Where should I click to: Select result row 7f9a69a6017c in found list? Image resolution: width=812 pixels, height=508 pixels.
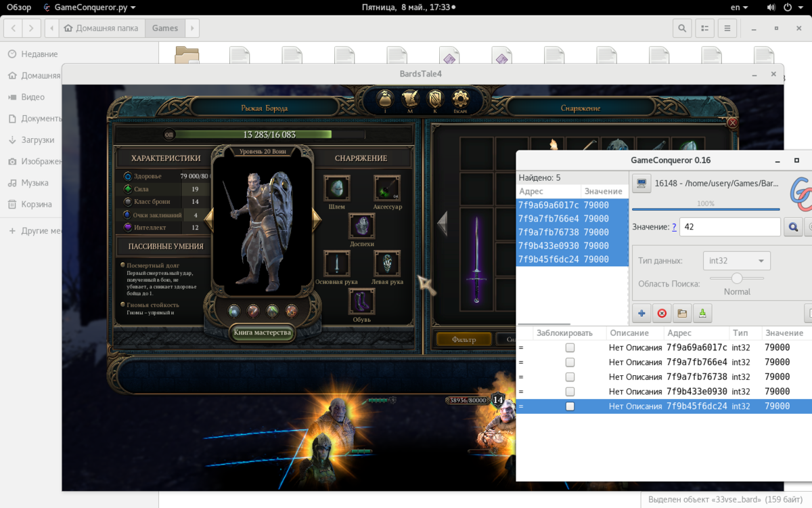572,205
